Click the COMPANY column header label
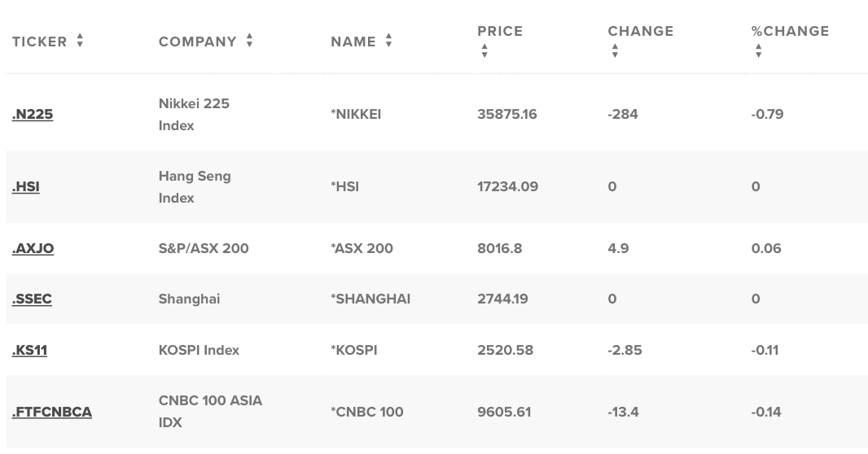Viewport: 868px width, 454px height. tap(198, 41)
